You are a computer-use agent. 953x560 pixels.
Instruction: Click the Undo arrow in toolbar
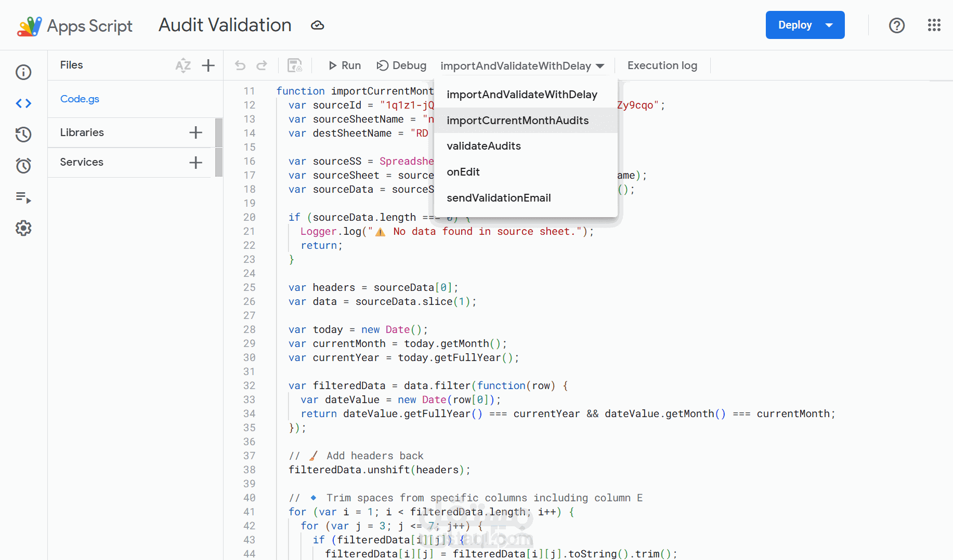coord(240,65)
